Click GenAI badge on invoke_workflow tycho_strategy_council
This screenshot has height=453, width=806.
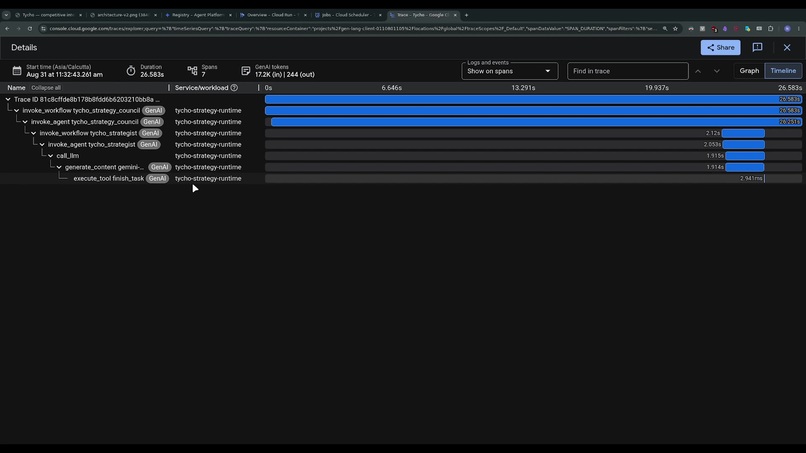click(x=153, y=111)
